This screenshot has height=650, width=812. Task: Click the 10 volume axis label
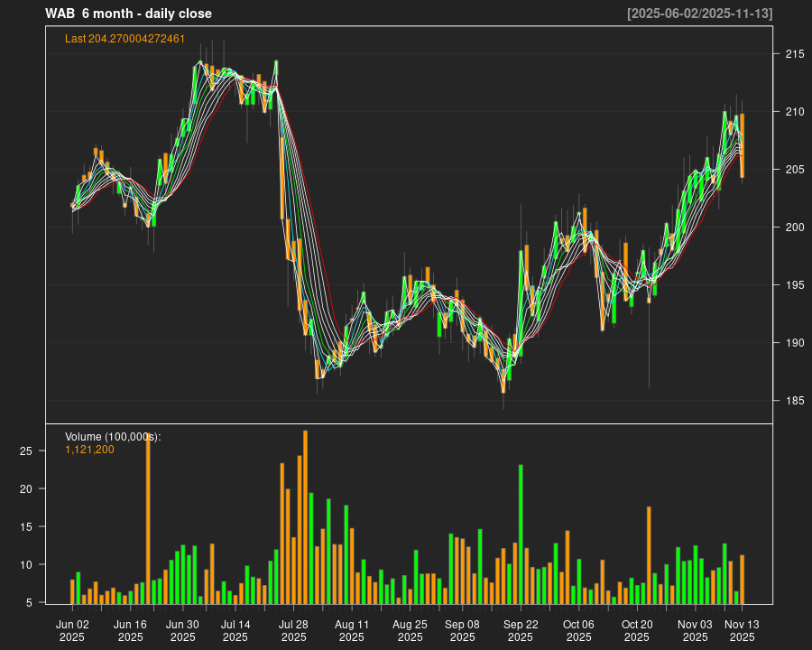pyautogui.click(x=27, y=565)
